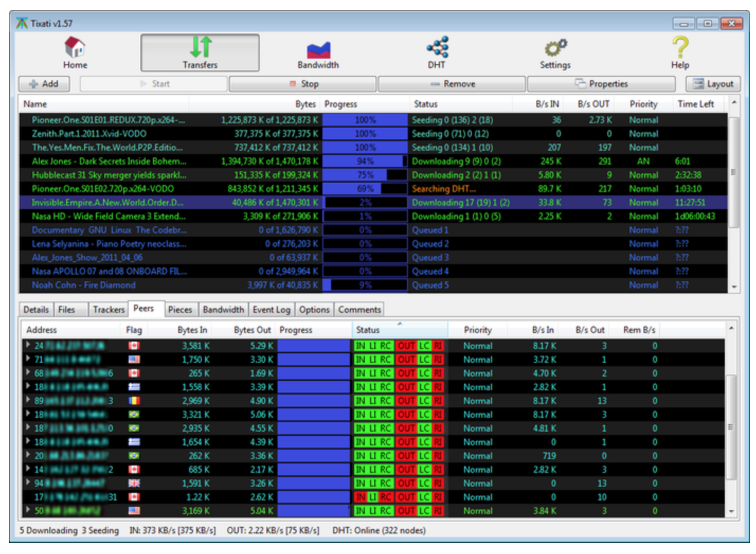The image size is (756, 554).
Task: Click the 75% progress bar for Hubblecast
Action: point(365,175)
